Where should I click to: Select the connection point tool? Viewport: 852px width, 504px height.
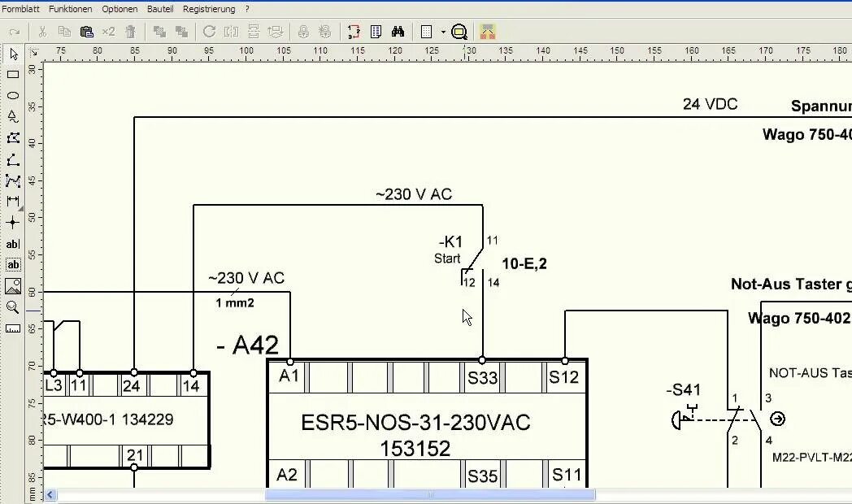point(13,223)
